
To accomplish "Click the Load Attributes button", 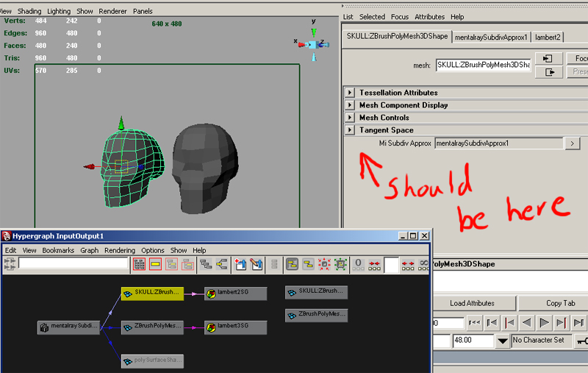I will pos(472,303).
